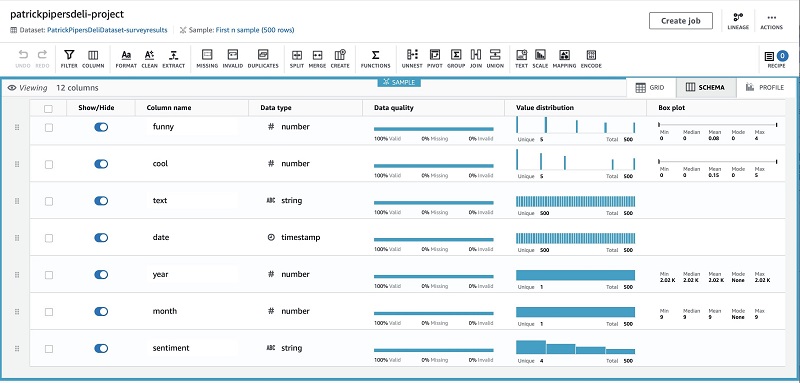This screenshot has width=800, height=383.
Task: Open the PatrickPipersDeliDataset-surveyresults dataset link
Action: pyautogui.click(x=107, y=30)
